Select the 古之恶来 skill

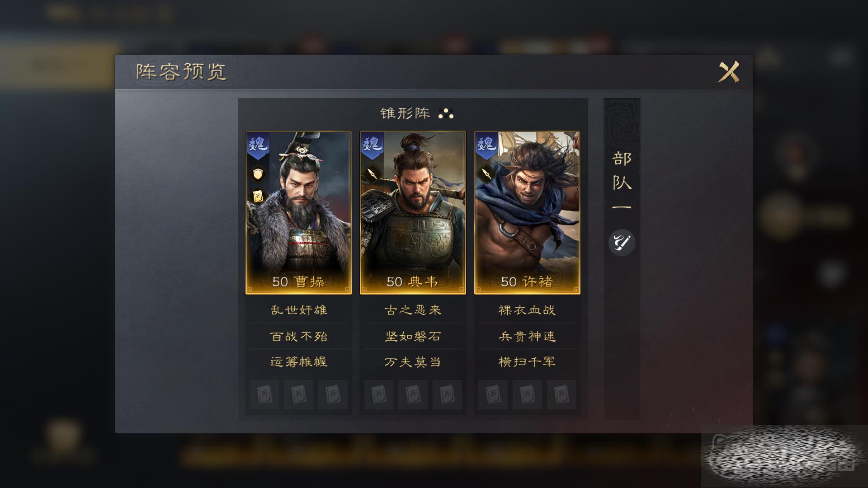coord(413,310)
